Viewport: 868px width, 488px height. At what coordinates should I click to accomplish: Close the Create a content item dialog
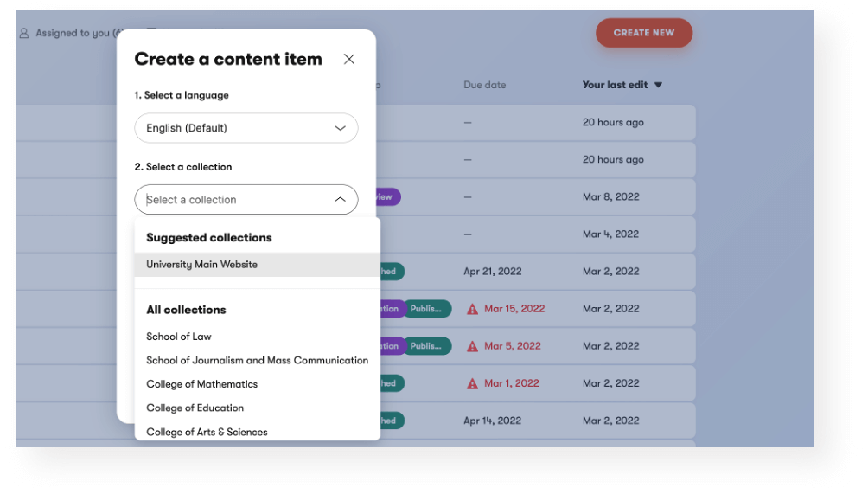click(349, 59)
